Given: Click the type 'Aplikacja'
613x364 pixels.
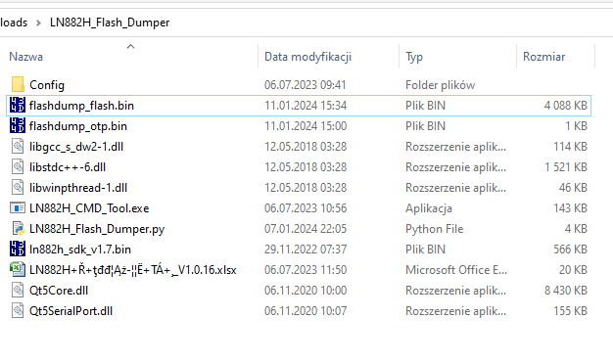Looking at the screenshot, I should 429,208.
